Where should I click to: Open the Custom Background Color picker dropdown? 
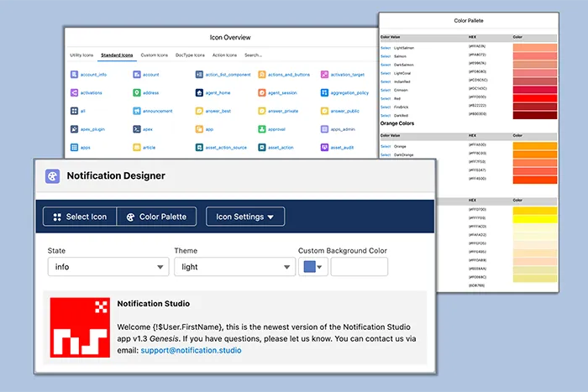coord(313,267)
